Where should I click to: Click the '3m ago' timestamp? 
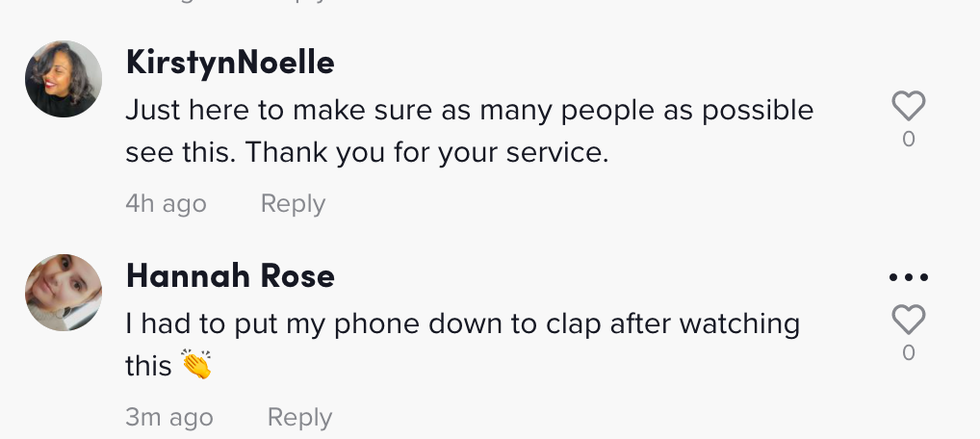[x=169, y=417]
